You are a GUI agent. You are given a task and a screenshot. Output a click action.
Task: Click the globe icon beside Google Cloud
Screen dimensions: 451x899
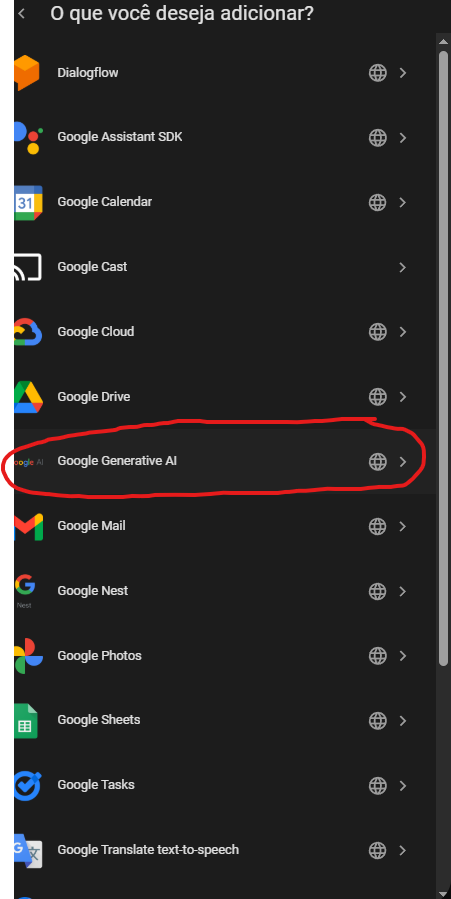[x=377, y=332]
